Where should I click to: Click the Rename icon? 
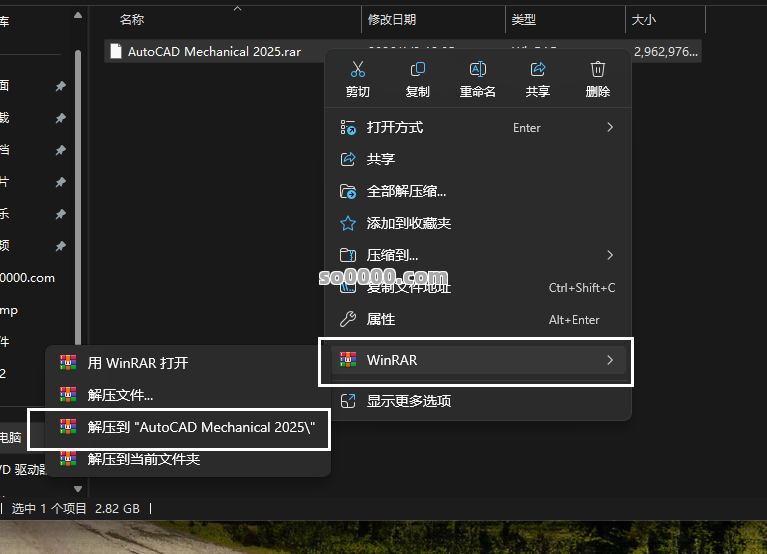point(477,69)
